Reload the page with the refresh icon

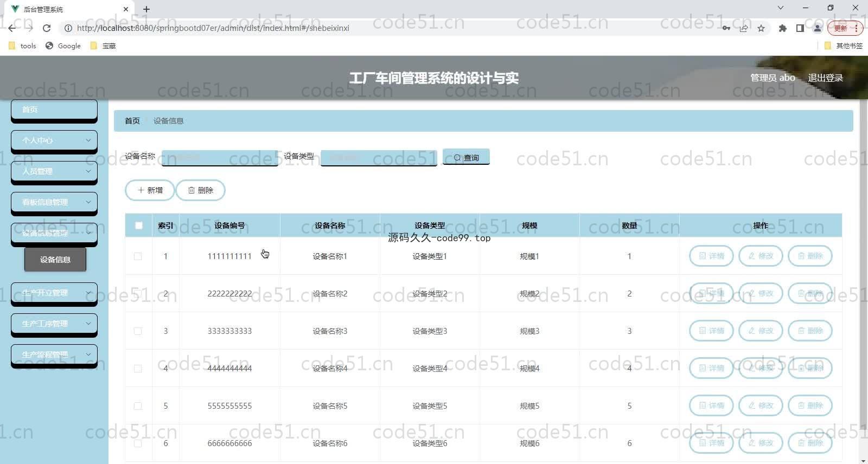[47, 28]
